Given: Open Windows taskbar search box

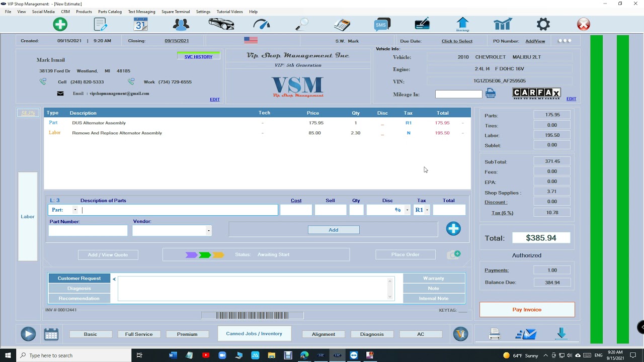Looking at the screenshot, I should click(73, 355).
